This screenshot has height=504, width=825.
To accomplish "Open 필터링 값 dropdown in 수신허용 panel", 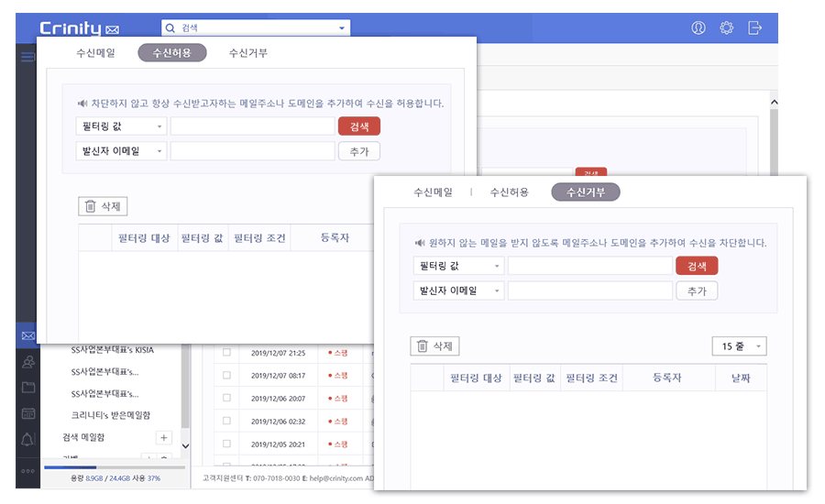I will pyautogui.click(x=121, y=126).
